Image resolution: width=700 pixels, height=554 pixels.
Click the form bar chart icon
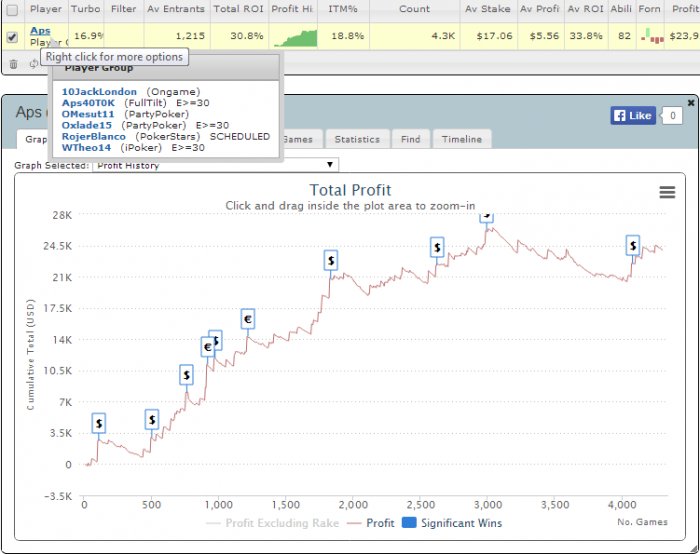(x=652, y=37)
